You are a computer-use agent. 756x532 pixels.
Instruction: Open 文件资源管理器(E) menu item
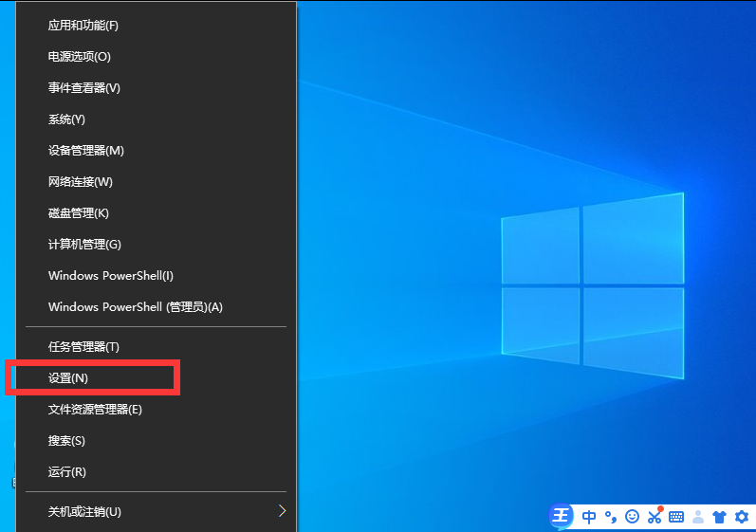point(95,410)
